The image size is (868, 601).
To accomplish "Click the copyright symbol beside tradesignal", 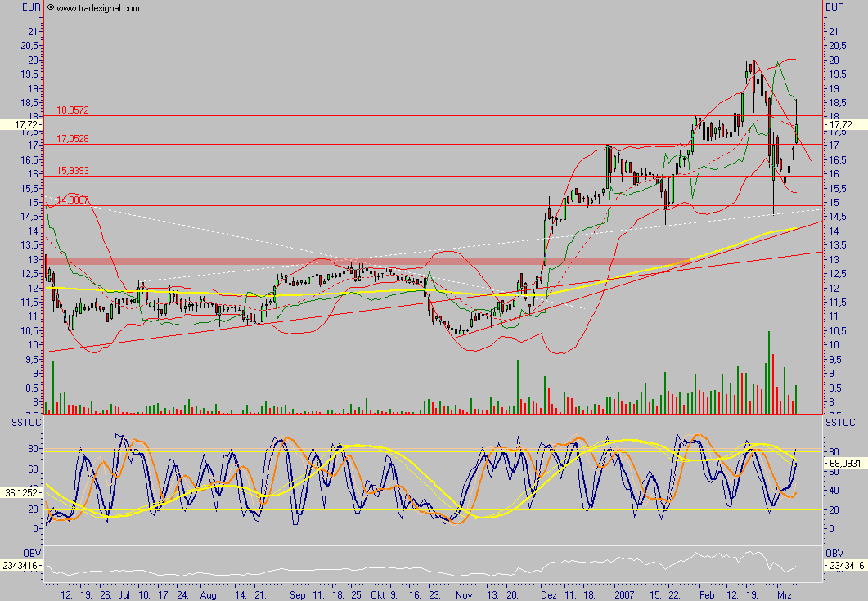I will 51,8.
